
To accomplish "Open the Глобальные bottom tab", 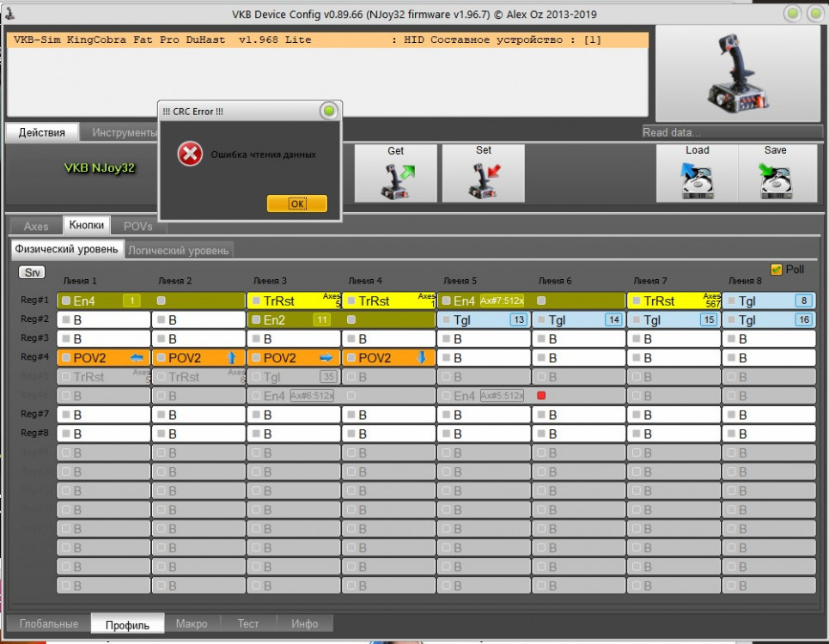I will [x=49, y=624].
